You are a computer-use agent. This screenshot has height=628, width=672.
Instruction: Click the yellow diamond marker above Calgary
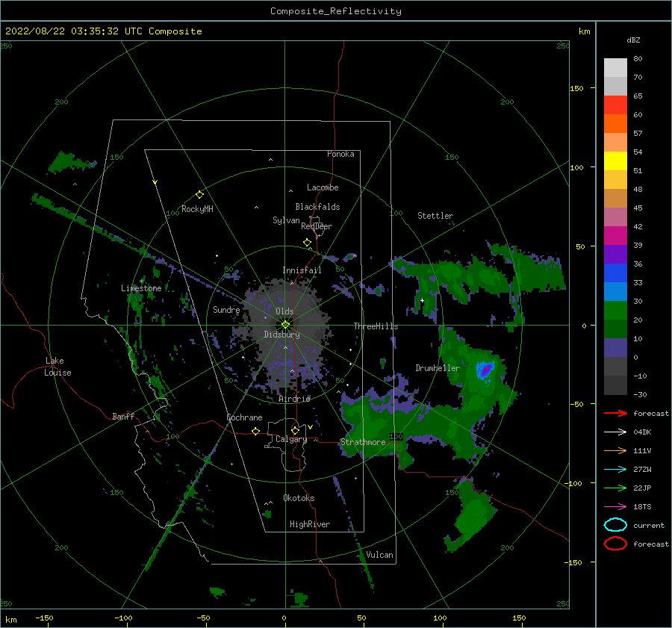pos(295,430)
